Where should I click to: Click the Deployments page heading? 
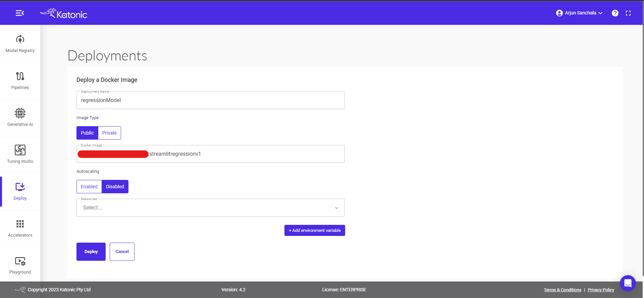[x=107, y=56]
